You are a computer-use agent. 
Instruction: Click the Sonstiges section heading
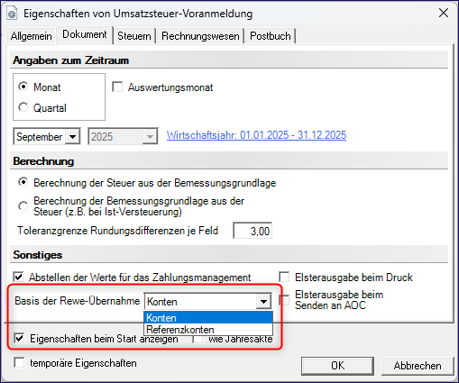[x=38, y=255]
